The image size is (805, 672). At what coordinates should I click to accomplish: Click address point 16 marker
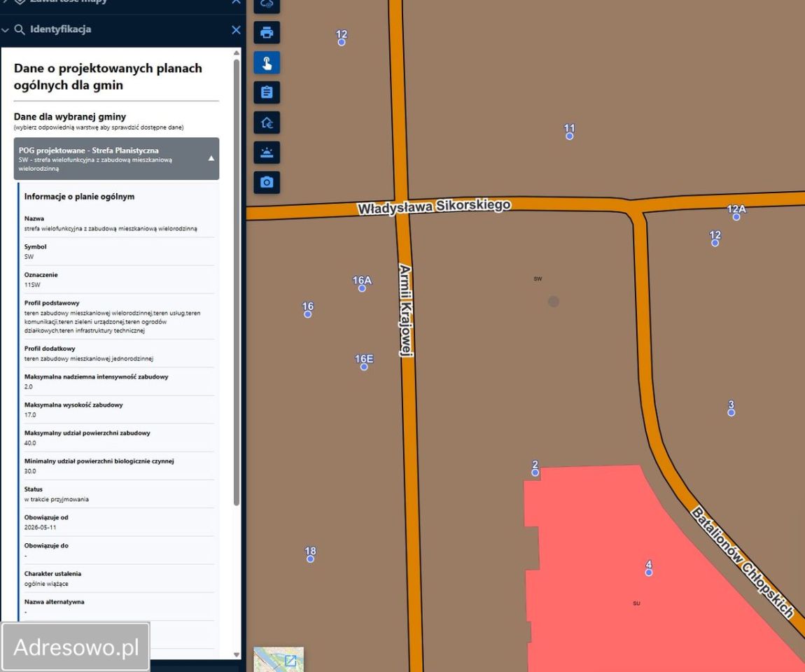pos(307,314)
